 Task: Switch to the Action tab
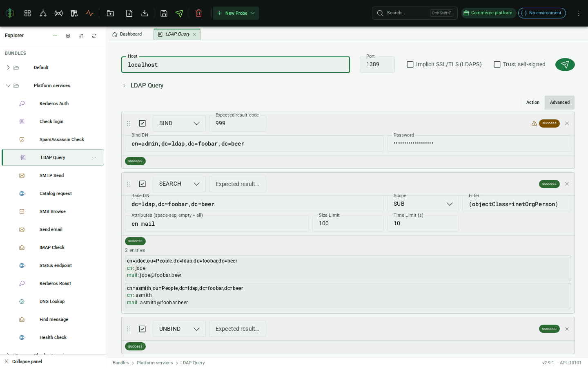[532, 102]
